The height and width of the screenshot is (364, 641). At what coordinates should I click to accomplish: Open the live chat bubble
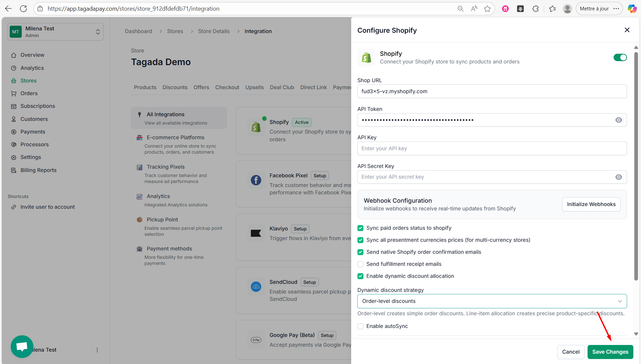[x=22, y=347]
